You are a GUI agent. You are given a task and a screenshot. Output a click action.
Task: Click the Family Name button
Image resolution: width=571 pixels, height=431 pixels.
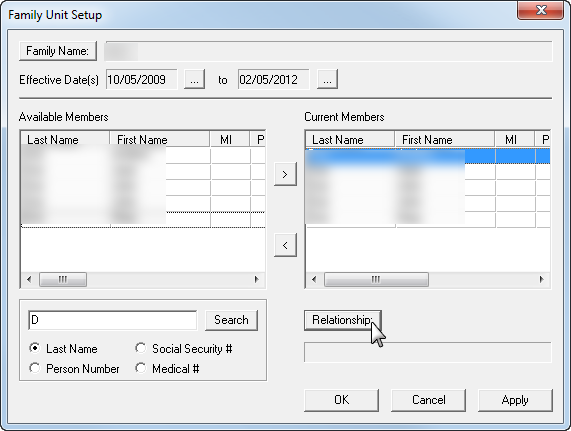58,51
